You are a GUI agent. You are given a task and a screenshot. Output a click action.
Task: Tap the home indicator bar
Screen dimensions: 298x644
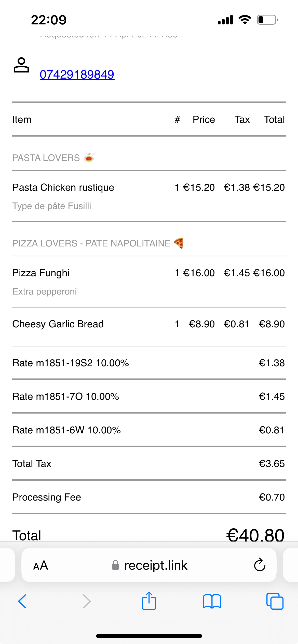coord(149,636)
